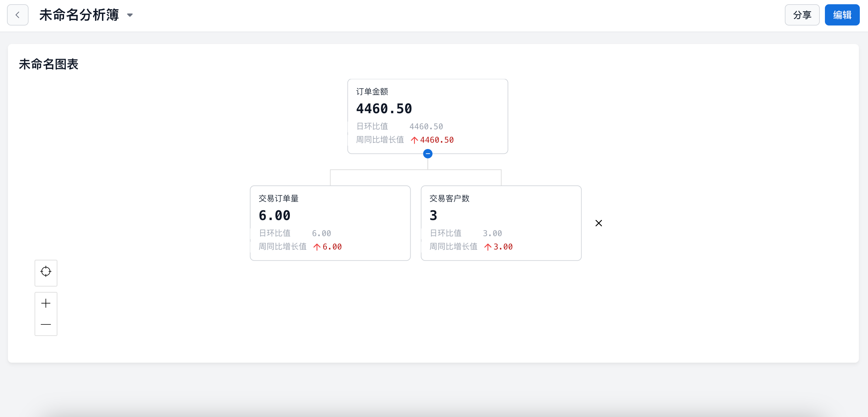Click the large 4460.50 value
Viewport: 868px width, 417px height.
[x=384, y=108]
